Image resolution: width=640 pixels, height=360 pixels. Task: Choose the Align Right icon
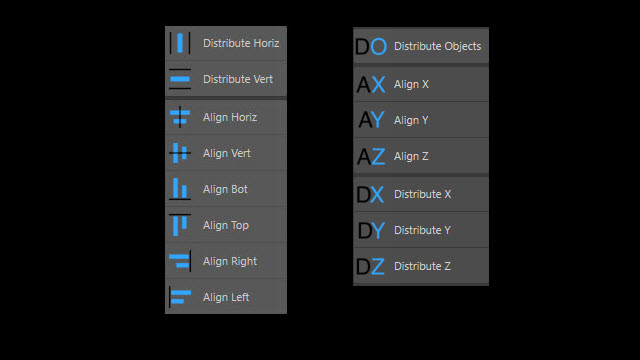(180, 261)
